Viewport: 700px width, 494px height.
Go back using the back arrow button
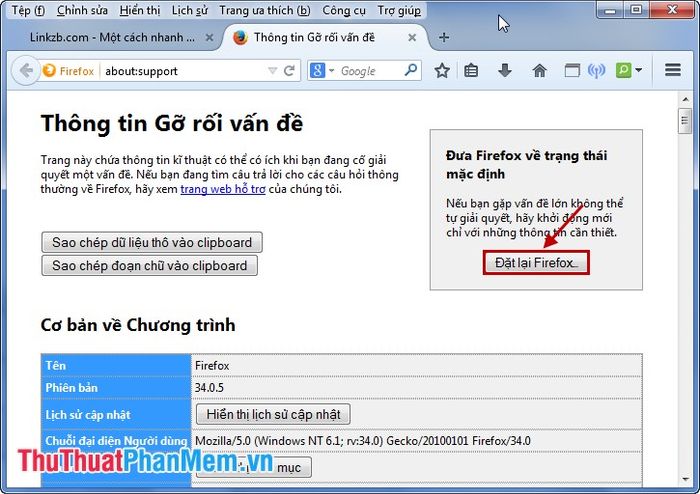tap(25, 71)
